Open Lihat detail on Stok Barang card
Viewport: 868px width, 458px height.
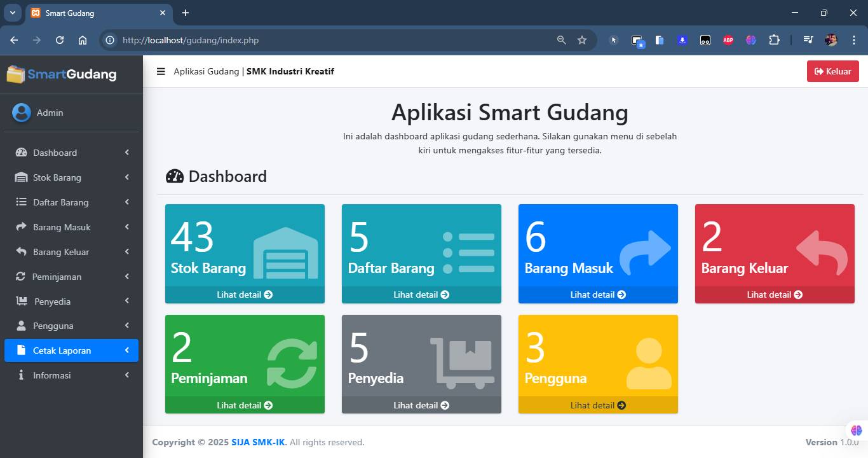point(245,295)
